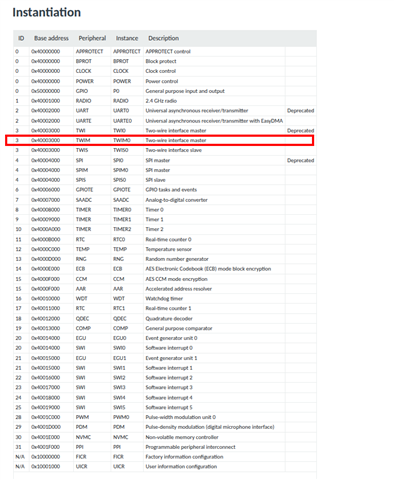Click the 'Temperature sensor' description
Image resolution: width=394 pixels, height=480 pixels.
pos(169,249)
